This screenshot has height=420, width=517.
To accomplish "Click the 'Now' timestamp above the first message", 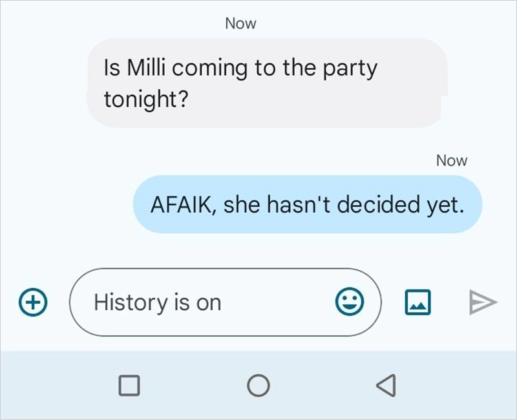I will pyautogui.click(x=240, y=23).
